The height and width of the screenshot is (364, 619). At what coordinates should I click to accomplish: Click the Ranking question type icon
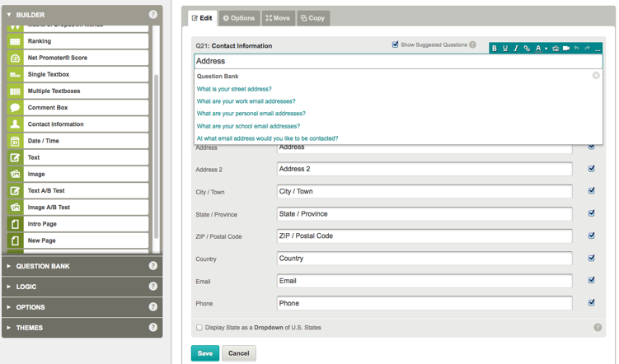(15, 41)
